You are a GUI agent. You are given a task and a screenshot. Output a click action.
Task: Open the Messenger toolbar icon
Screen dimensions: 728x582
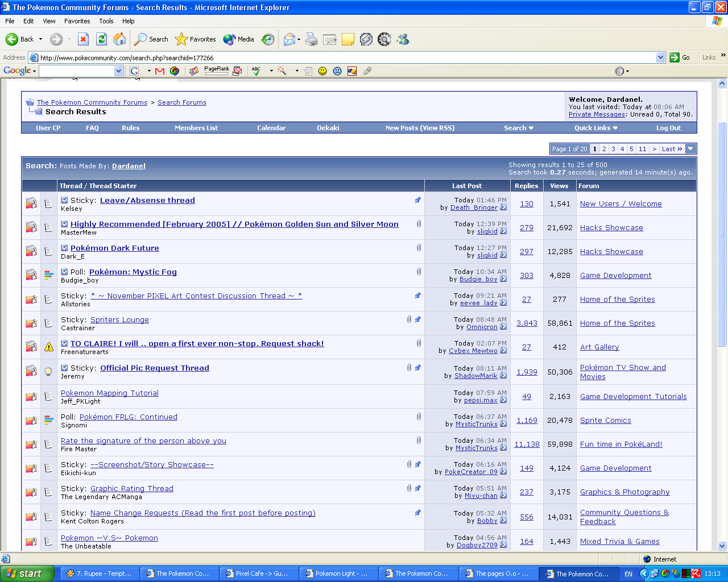[403, 39]
